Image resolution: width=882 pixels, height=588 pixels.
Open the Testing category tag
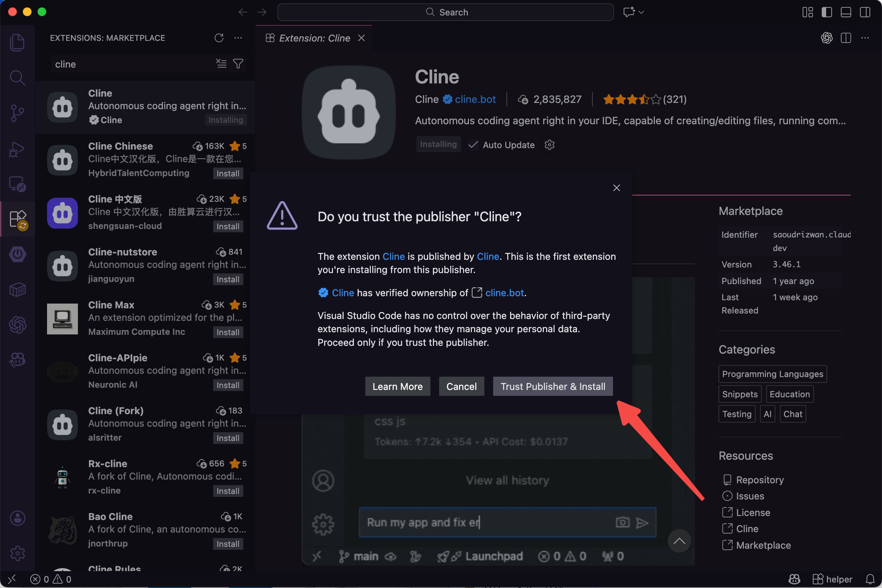point(737,414)
